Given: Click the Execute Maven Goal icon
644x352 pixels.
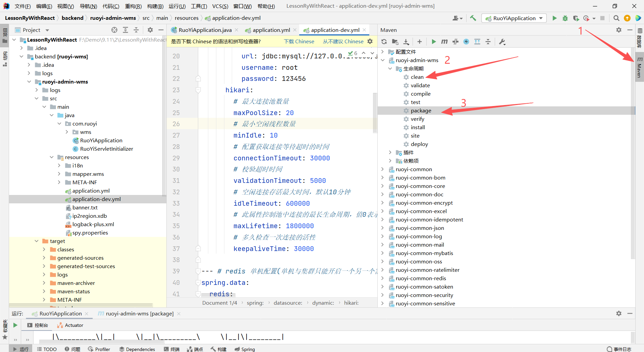Looking at the screenshot, I should (x=444, y=42).
